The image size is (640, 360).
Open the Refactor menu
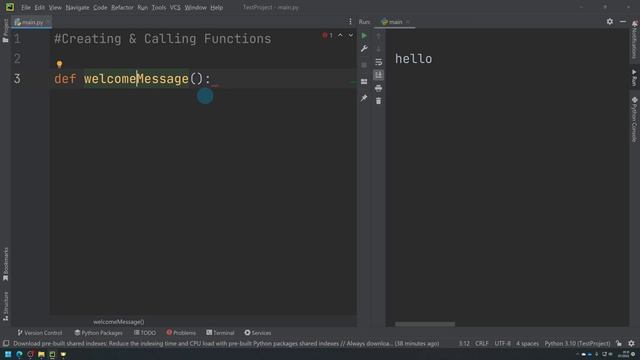(122, 7)
